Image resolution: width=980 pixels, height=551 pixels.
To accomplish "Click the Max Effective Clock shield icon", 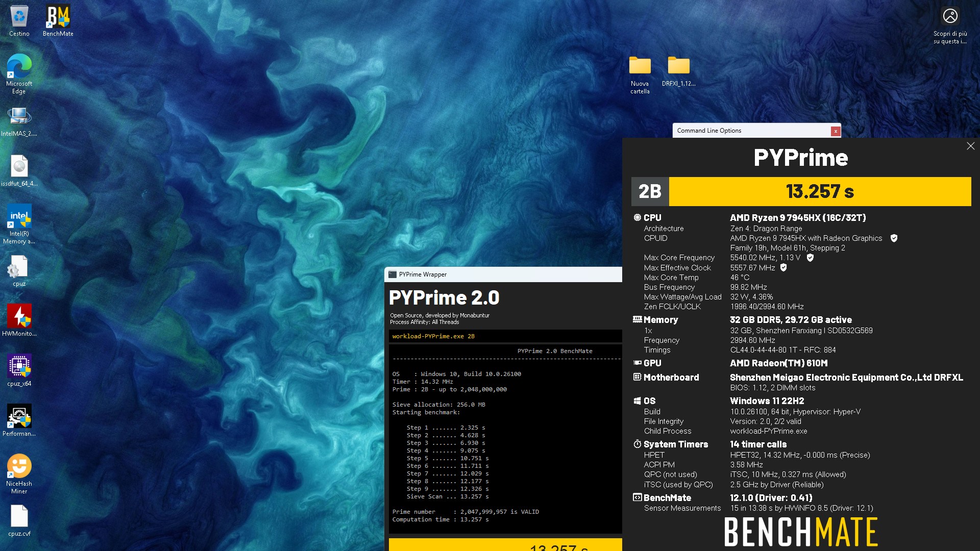I will [783, 267].
